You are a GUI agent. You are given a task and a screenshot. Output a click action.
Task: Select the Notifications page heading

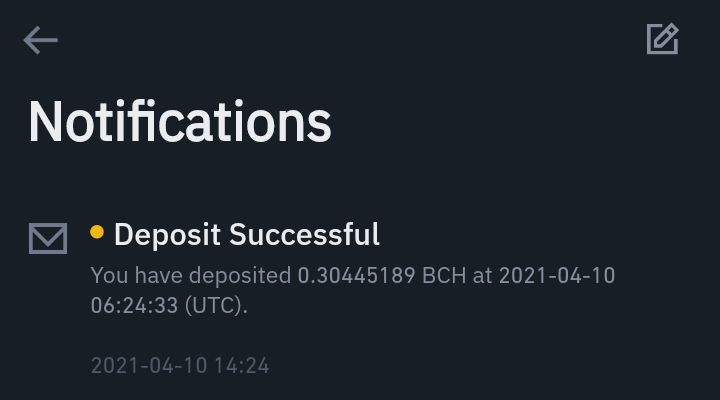180,122
